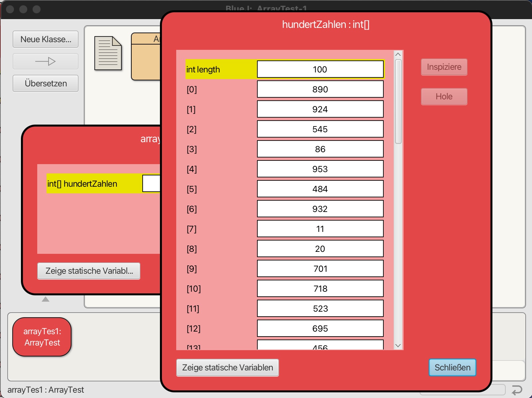Viewport: 532px width, 398px height.
Task: Open Zeige statische Variablen in array inspector
Action: click(x=227, y=367)
